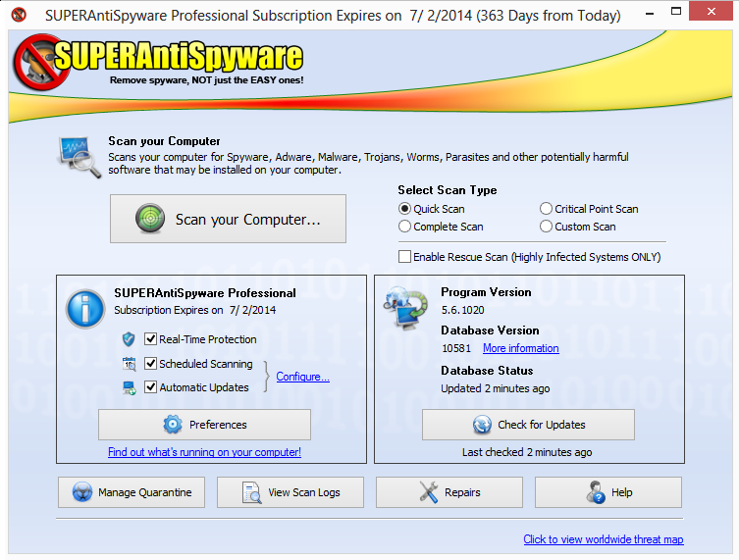Click the biohazard quarantine icon
The height and width of the screenshot is (560, 739).
[x=82, y=492]
